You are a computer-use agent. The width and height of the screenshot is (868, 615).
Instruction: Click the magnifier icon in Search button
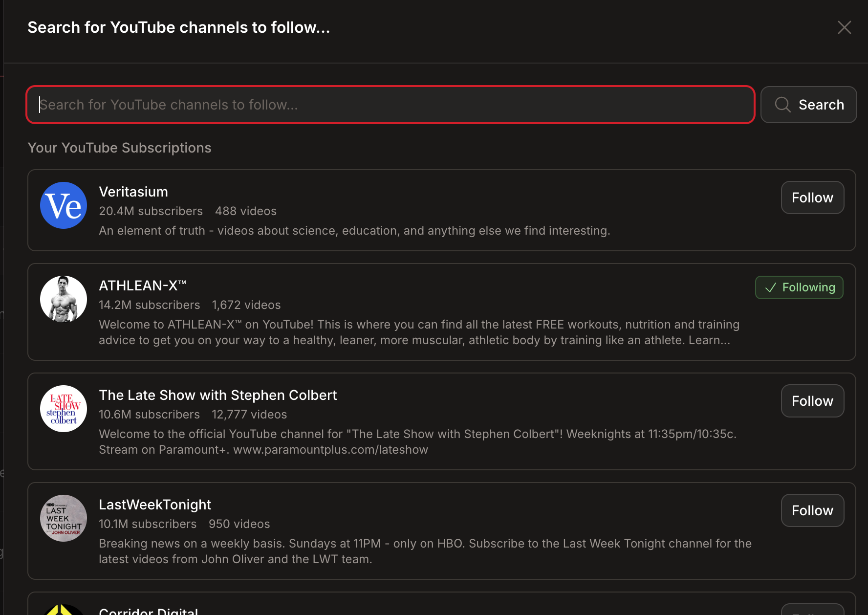pos(782,105)
